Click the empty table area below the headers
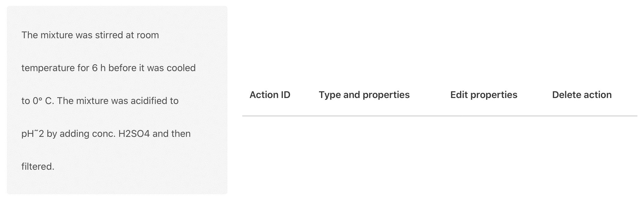 (439, 155)
